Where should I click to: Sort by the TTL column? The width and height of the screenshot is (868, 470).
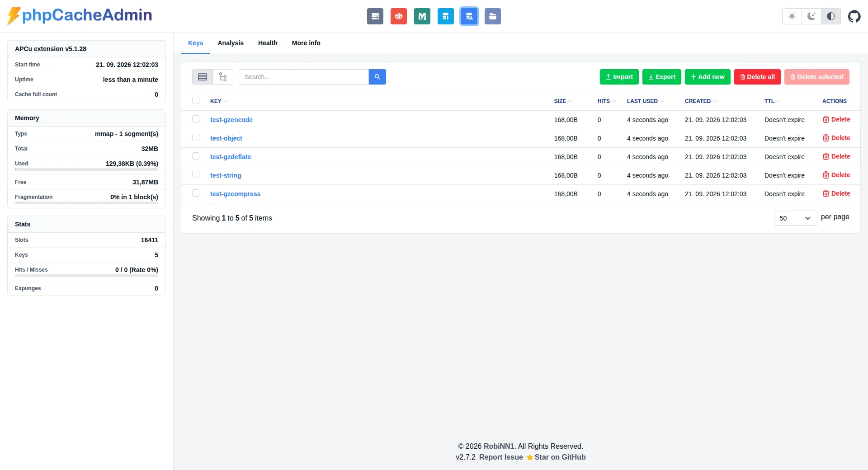[772, 101]
